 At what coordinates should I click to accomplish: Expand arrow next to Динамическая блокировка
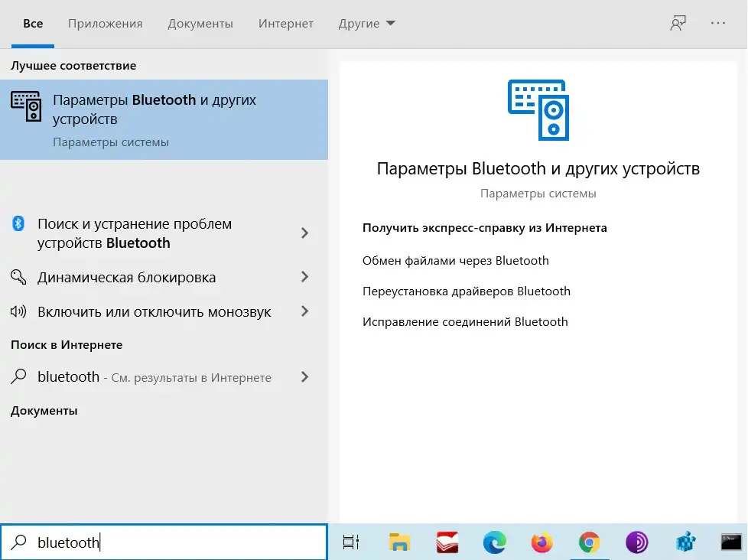pos(304,277)
